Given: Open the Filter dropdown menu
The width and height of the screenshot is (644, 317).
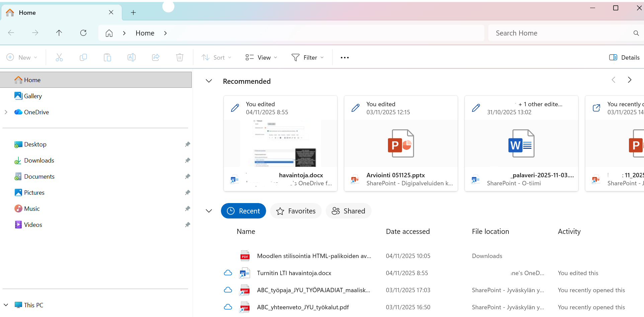Looking at the screenshot, I should click(x=308, y=58).
